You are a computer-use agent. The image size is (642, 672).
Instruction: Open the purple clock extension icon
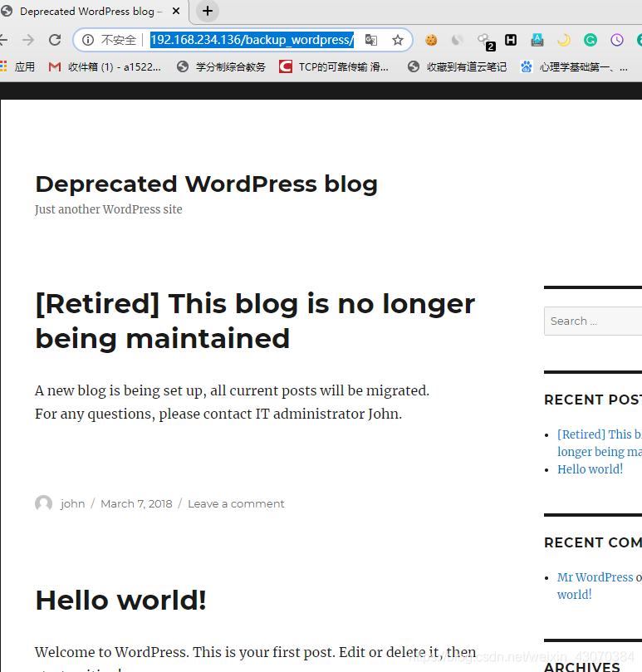pyautogui.click(x=617, y=40)
